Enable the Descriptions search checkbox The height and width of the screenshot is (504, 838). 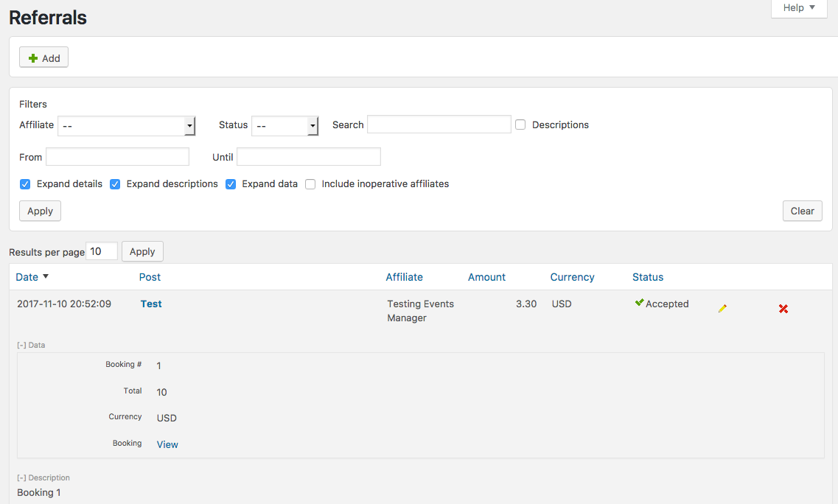pyautogui.click(x=520, y=125)
